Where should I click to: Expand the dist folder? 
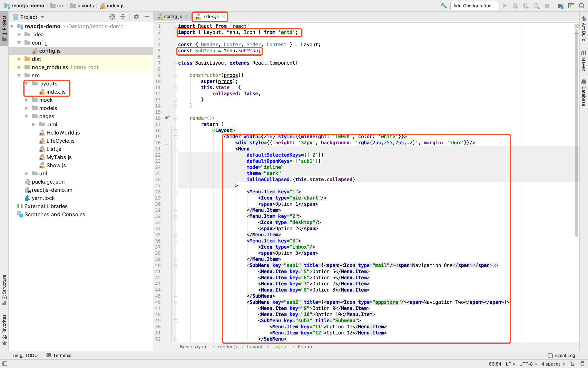19,59
